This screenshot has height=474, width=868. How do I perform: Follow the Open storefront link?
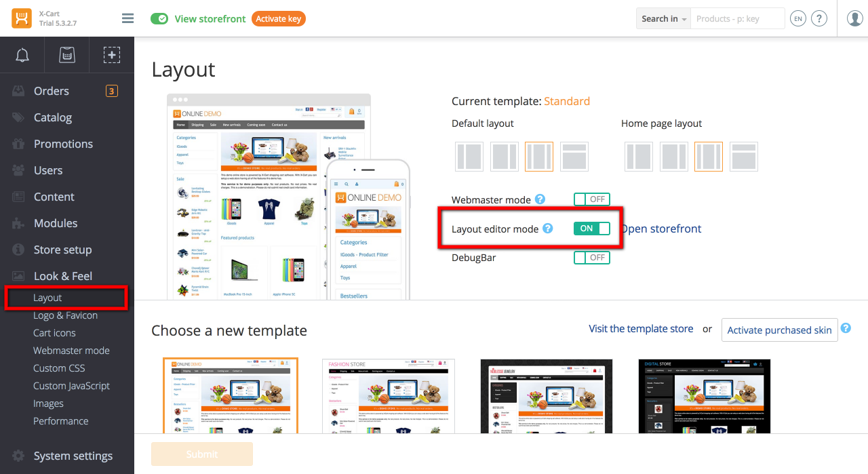click(661, 229)
